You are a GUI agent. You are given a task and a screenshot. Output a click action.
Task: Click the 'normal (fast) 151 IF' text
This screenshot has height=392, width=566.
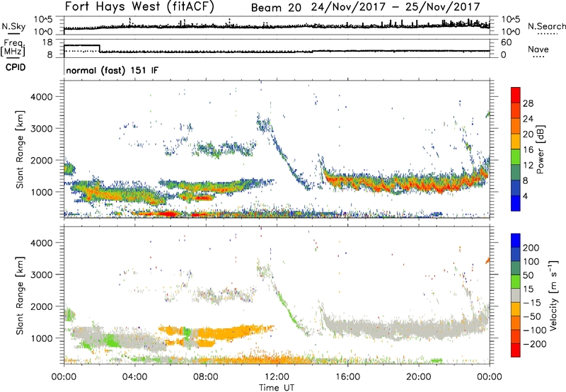click(112, 70)
